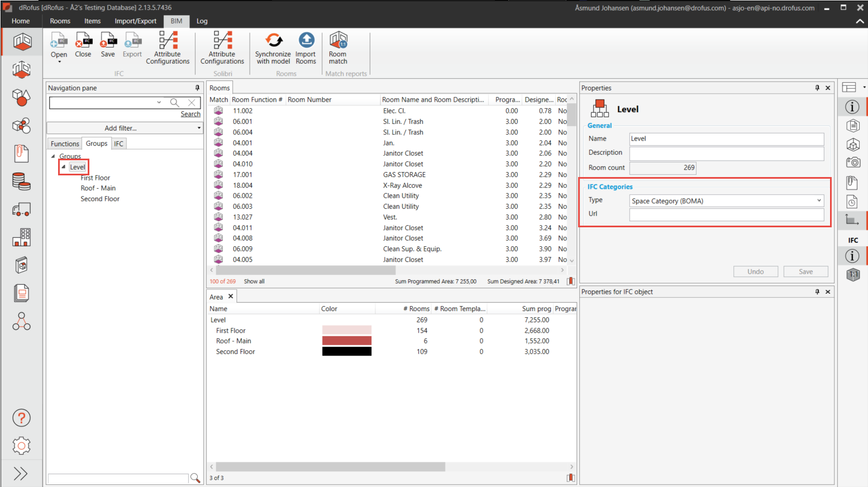Click the Roof - Main color swatch
The width and height of the screenshot is (868, 487).
346,341
